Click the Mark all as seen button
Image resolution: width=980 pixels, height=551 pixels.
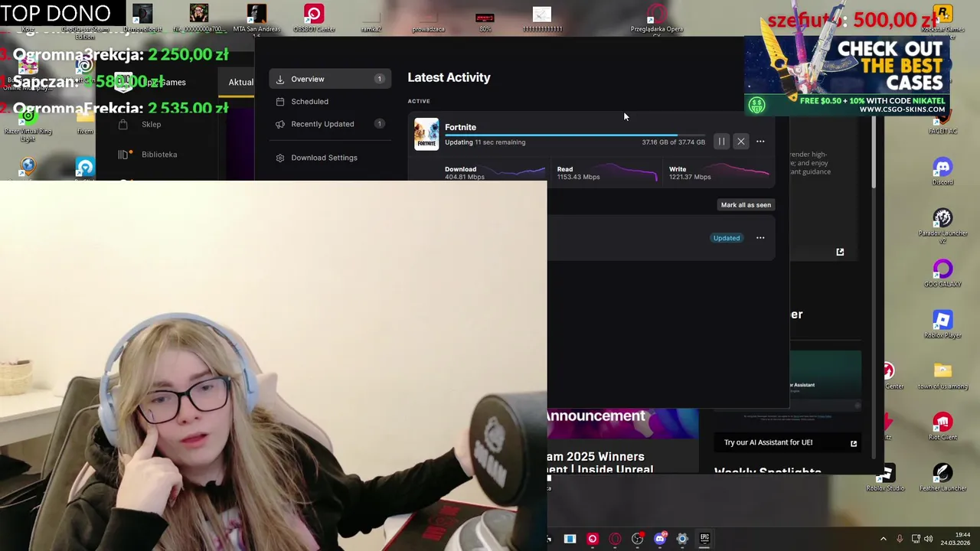(x=746, y=205)
